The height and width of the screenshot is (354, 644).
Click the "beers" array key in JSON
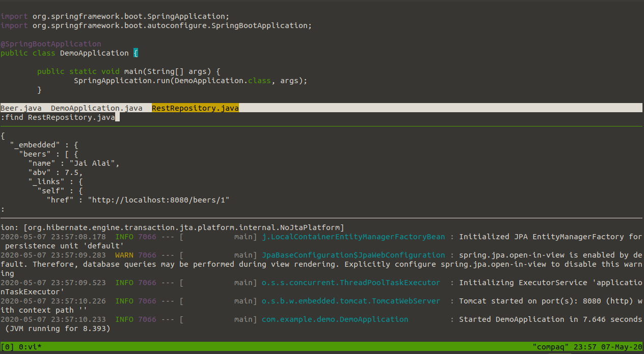pos(35,154)
